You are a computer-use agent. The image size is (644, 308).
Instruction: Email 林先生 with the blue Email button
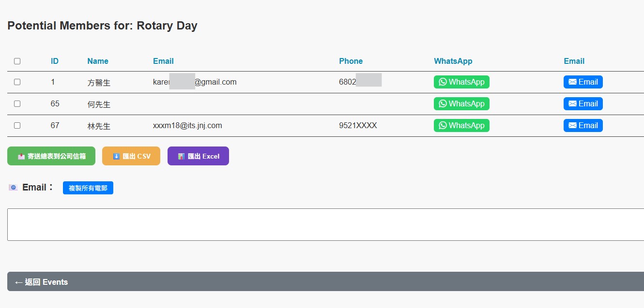pos(583,126)
